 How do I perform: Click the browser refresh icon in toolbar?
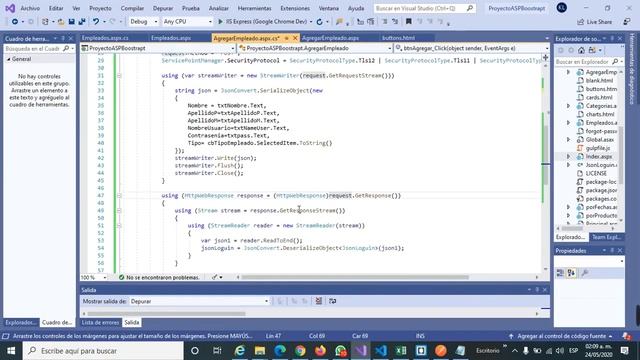[x=319, y=21]
